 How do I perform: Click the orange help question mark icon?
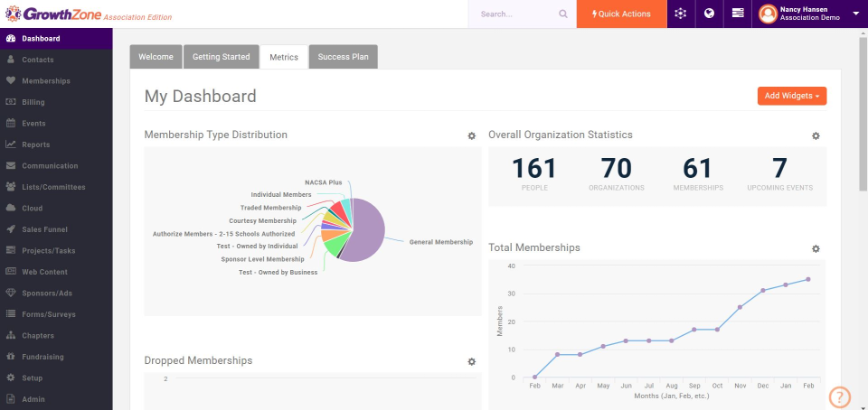pos(840,396)
